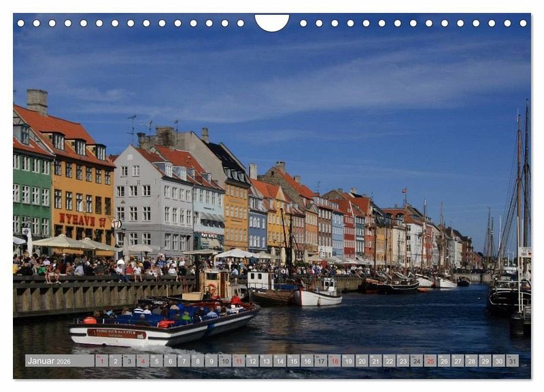Select day 28 on the calendar
544x392 pixels.
(x=471, y=361)
